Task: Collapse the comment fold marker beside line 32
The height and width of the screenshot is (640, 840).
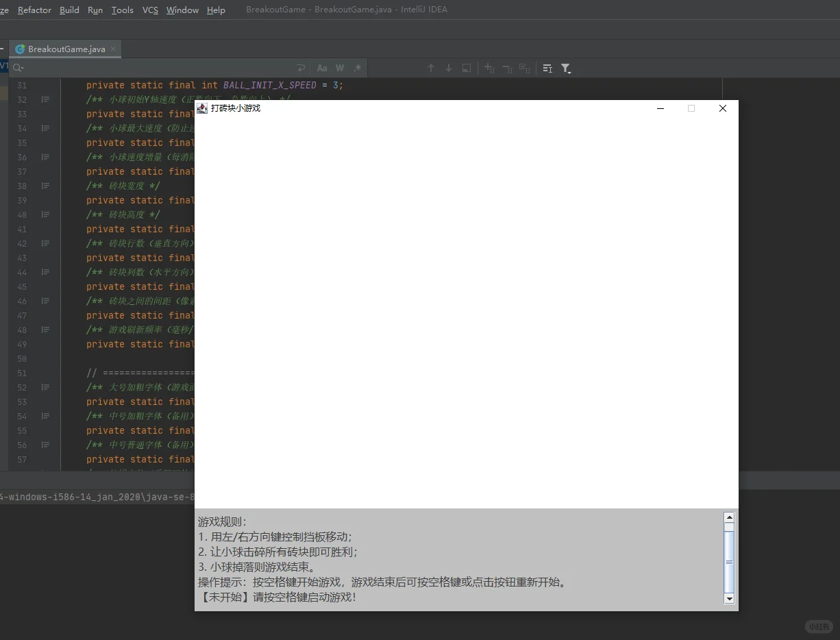Action: coord(45,99)
